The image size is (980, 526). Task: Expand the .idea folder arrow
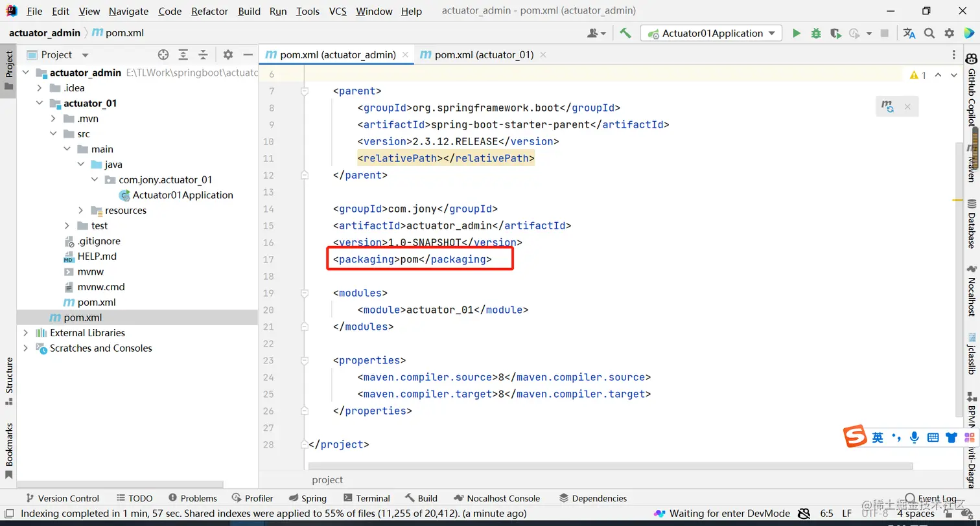click(x=40, y=88)
